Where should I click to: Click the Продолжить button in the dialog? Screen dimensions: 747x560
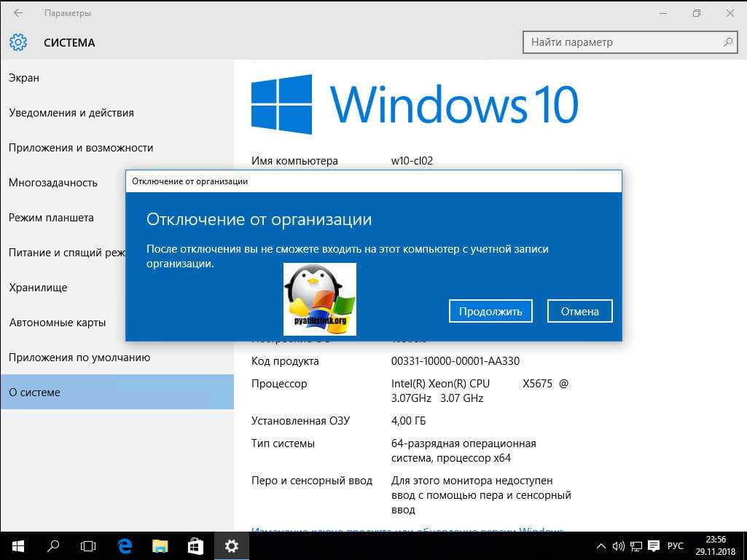[490, 311]
